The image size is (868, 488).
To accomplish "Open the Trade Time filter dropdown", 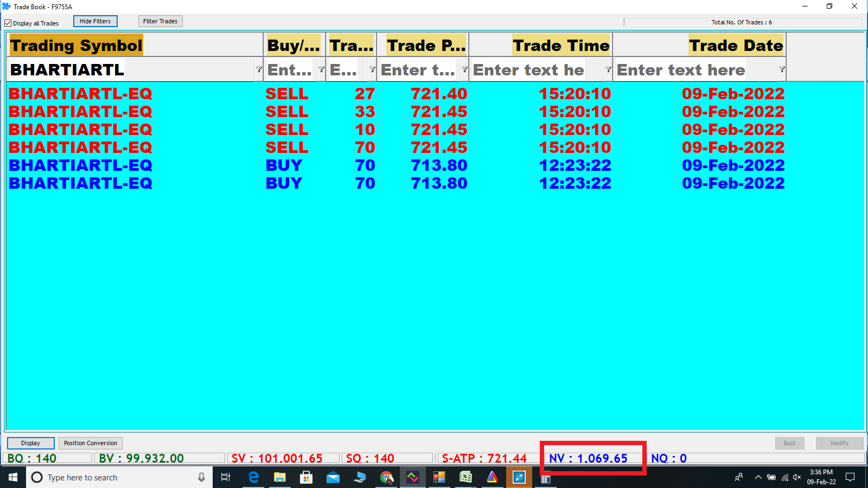I will (608, 69).
